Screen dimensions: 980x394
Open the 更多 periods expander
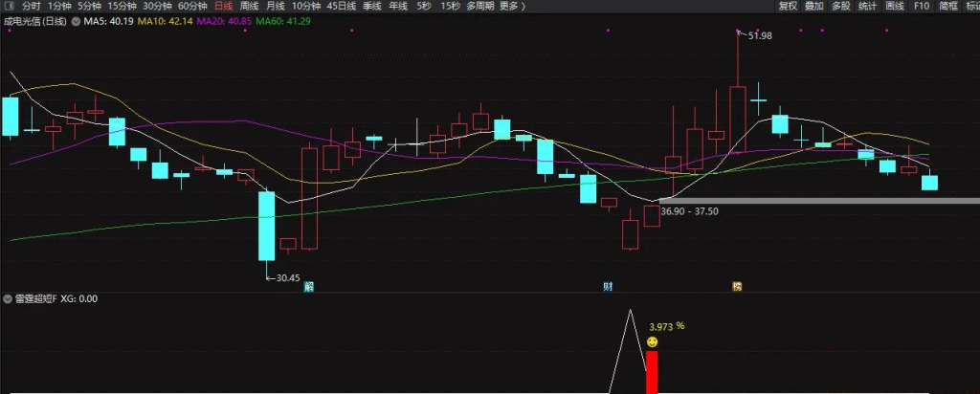tap(513, 6)
